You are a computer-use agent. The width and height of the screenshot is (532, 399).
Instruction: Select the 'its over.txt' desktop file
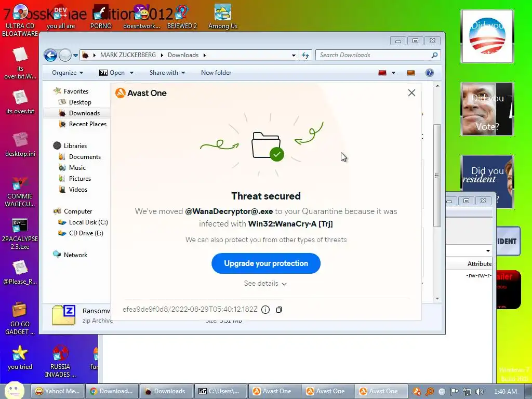[x=20, y=102]
